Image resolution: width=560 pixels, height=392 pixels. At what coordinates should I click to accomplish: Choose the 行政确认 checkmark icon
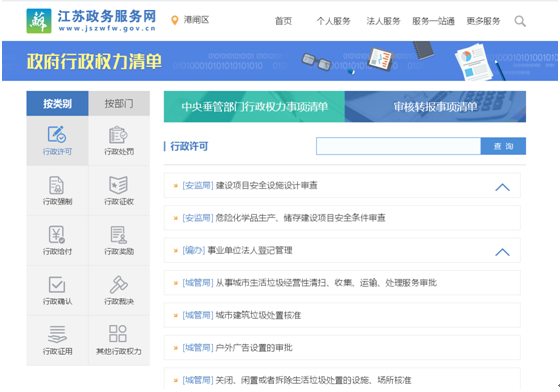[57, 285]
